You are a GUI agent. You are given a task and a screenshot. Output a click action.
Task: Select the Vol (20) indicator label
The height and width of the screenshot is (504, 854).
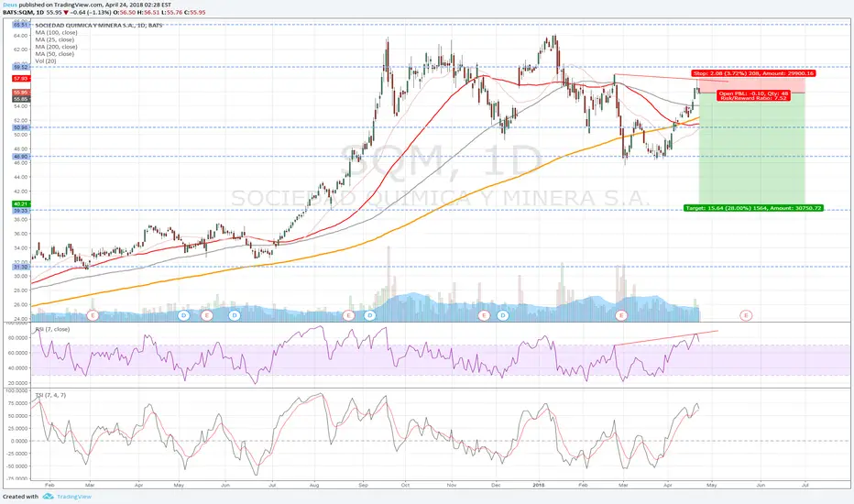point(46,61)
